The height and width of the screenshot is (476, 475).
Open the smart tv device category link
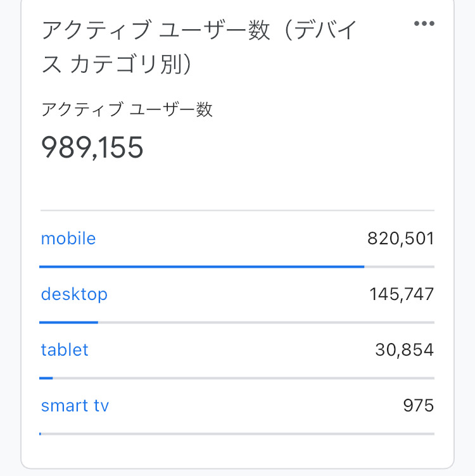[75, 406]
